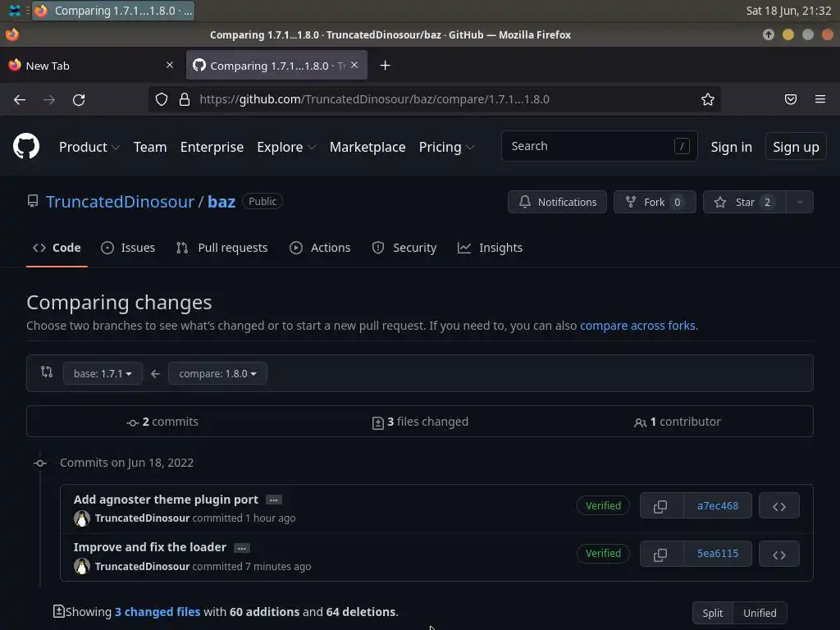Viewport: 840px width, 630px height.
Task: Copy full SHA for commit 5ea6115
Action: (660, 554)
